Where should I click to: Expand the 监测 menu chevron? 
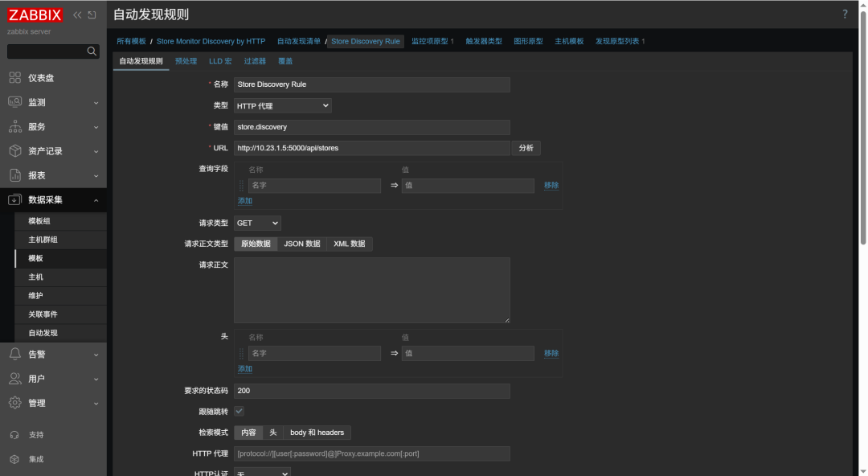pos(96,103)
